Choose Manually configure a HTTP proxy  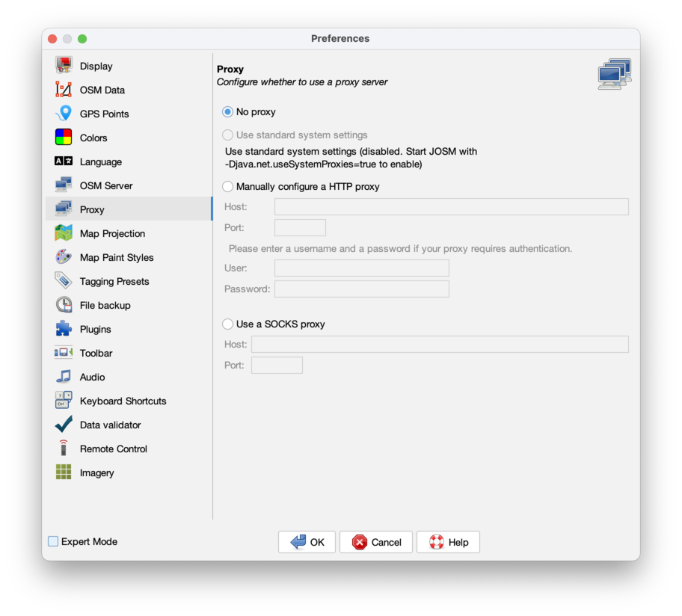(227, 186)
